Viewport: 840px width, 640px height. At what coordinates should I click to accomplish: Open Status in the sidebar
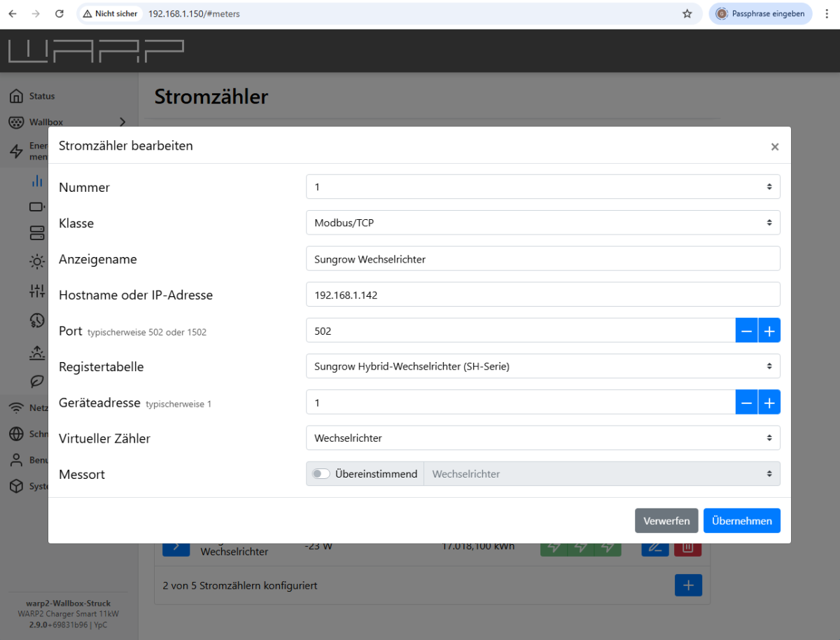41,96
